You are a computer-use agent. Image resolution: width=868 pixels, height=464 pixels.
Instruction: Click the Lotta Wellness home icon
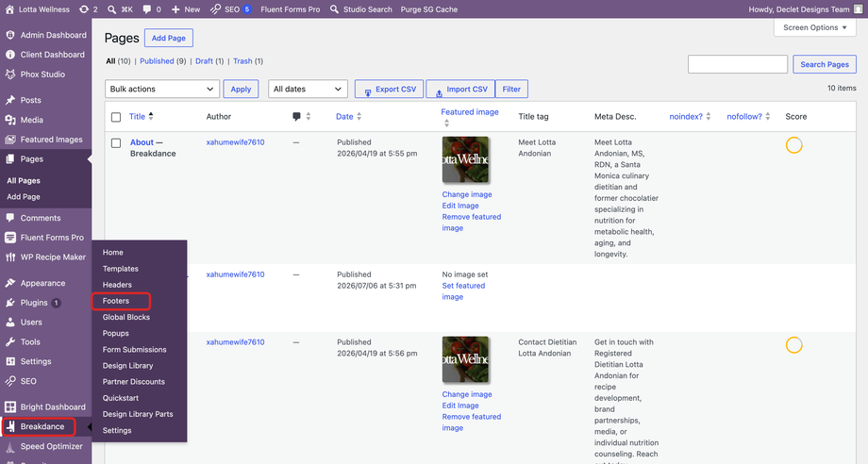[x=9, y=9]
